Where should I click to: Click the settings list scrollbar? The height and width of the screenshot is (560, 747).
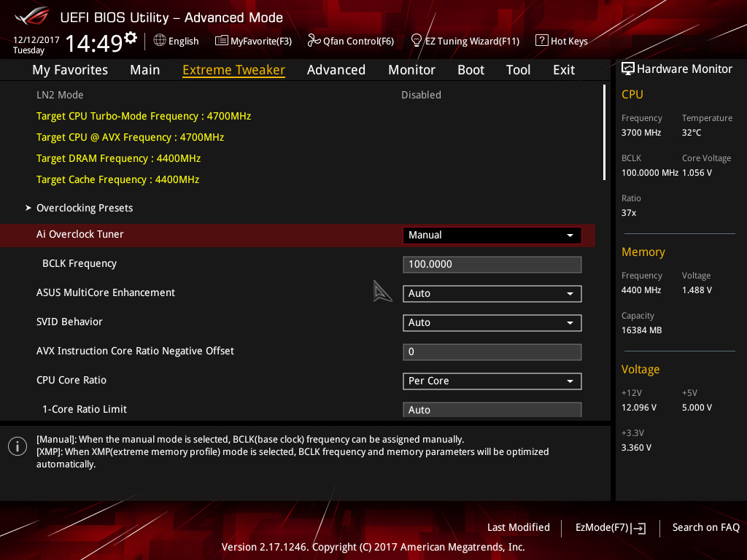(x=604, y=133)
